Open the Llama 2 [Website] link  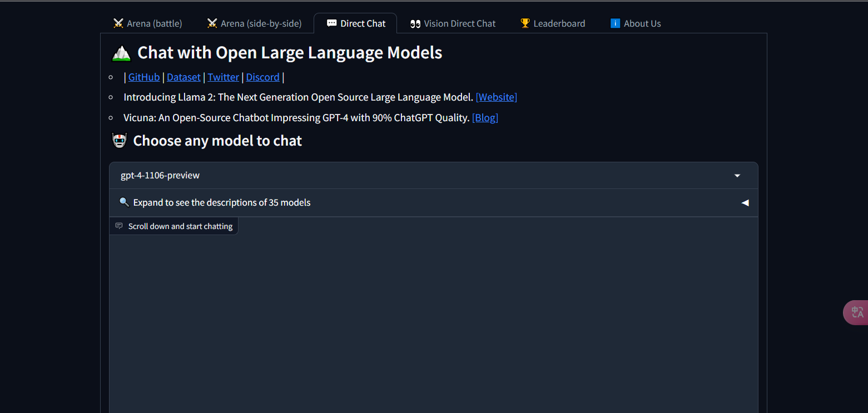497,97
